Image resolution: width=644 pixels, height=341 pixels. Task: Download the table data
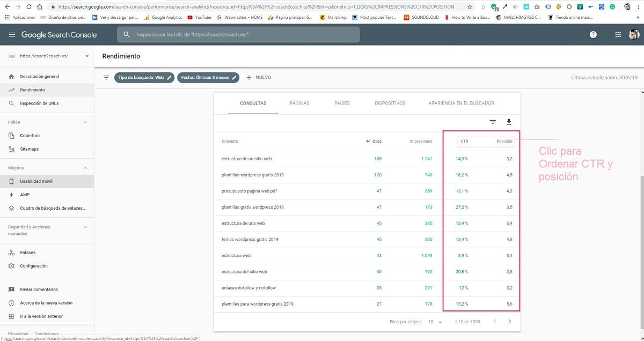pyautogui.click(x=509, y=122)
